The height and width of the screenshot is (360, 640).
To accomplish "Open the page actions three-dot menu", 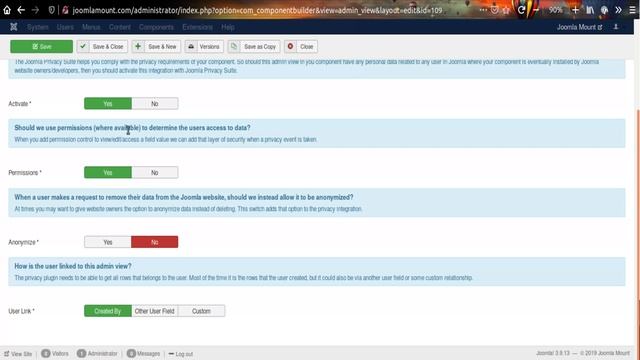I will [x=483, y=10].
